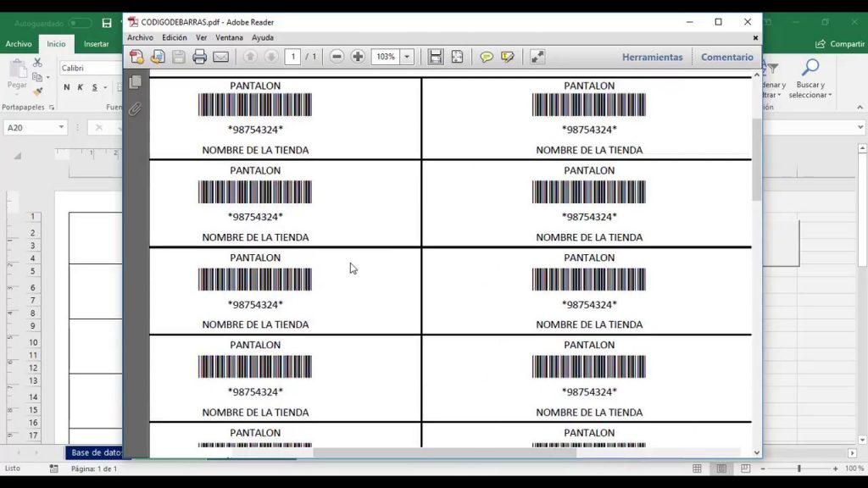Viewport: 868px width, 488px height.
Task: Switch to read mode with expand arrows icon
Action: (537, 57)
